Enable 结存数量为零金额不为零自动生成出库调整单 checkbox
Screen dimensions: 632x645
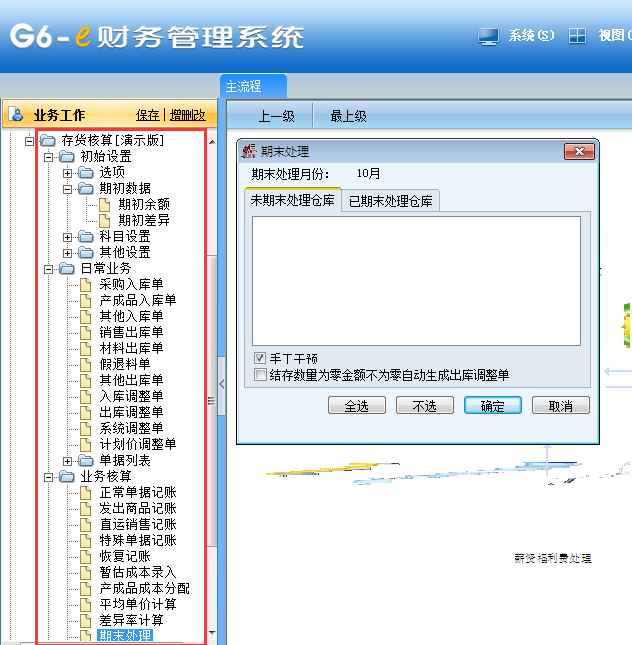click(x=260, y=375)
